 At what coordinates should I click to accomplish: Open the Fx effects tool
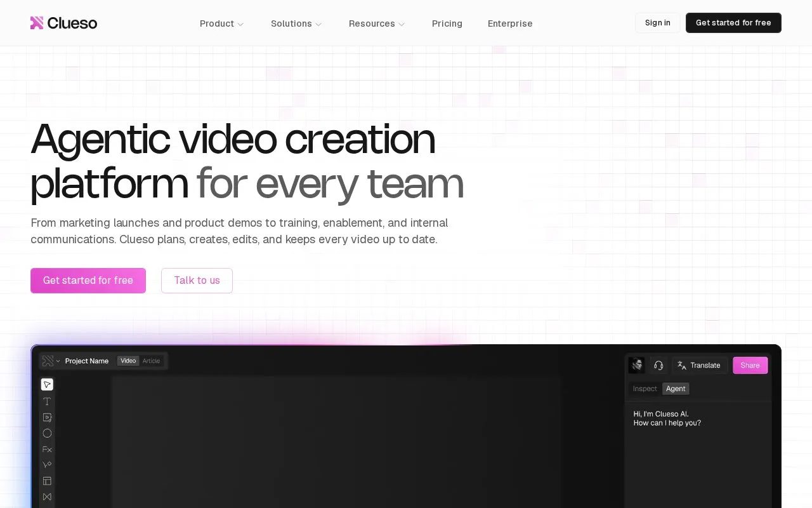click(47, 449)
